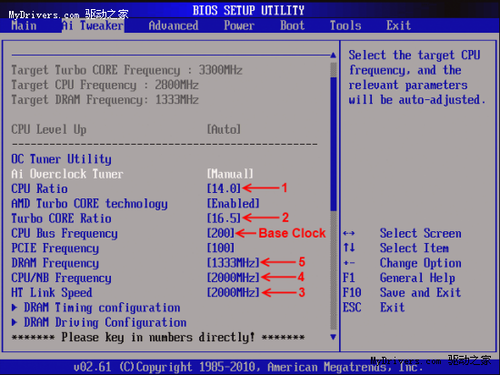
Task: Select CPU/NB Frequency 2000MHz value
Action: tap(233, 277)
